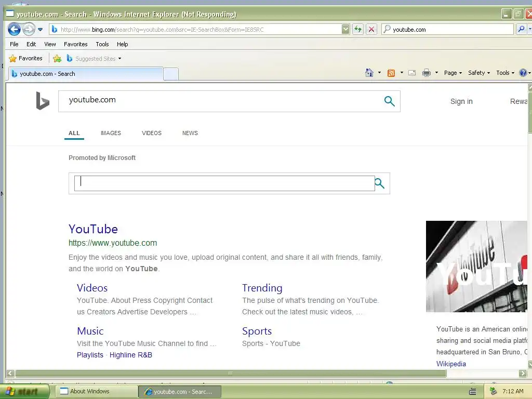The image size is (532, 399).
Task: Open the Edit menu
Action: pos(31,44)
